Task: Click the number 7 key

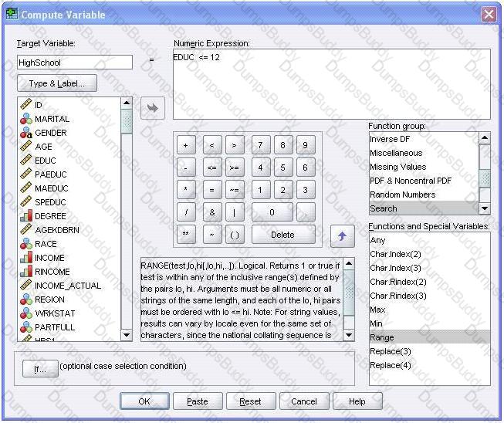Action: pyautogui.click(x=261, y=145)
